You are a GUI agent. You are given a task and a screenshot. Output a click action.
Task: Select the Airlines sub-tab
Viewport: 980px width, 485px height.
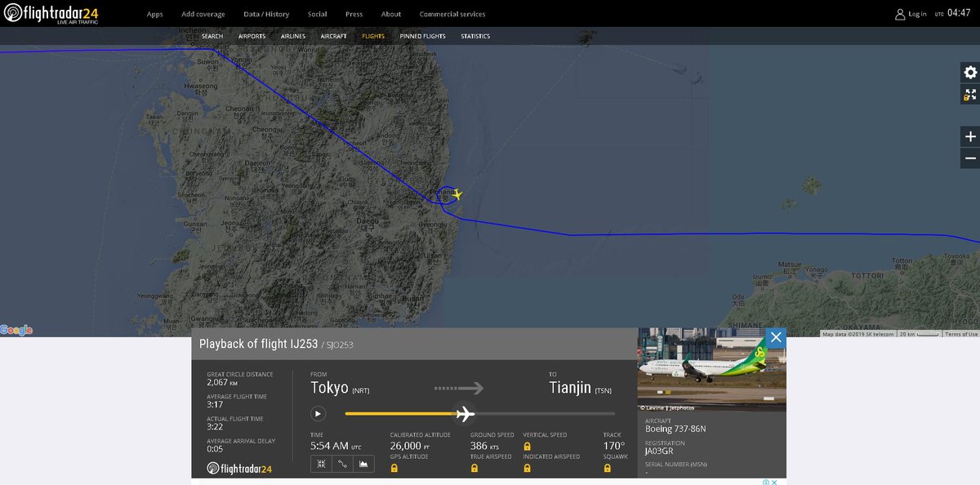[x=293, y=36]
